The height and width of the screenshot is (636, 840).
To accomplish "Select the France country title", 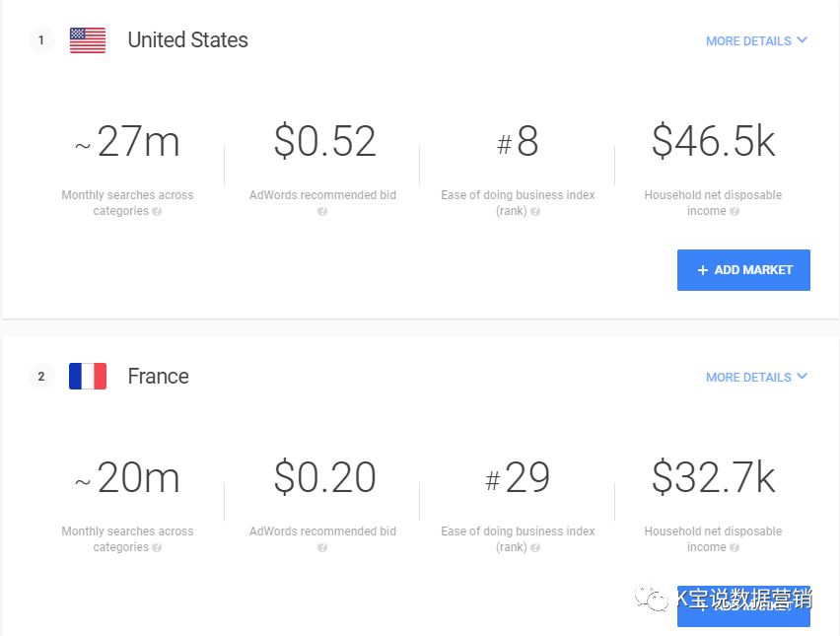I will click(x=158, y=377).
